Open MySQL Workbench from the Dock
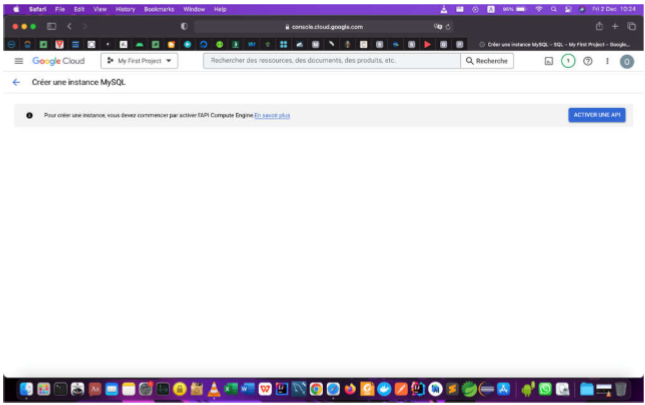645x405 pixels. pos(299,389)
